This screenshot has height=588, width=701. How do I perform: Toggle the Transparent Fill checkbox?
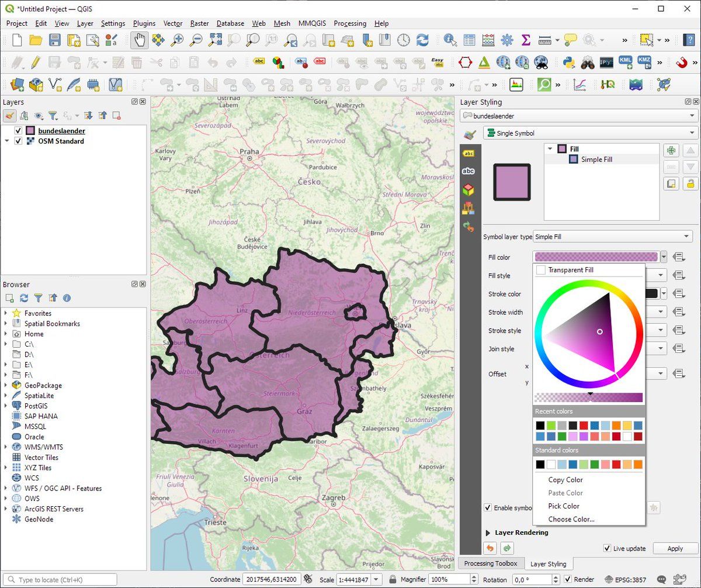pyautogui.click(x=541, y=270)
